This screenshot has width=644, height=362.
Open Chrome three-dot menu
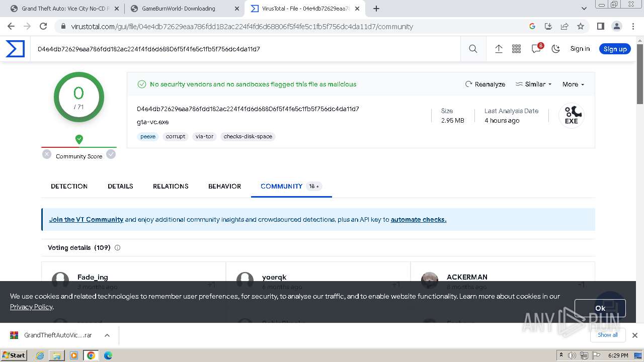point(632,26)
